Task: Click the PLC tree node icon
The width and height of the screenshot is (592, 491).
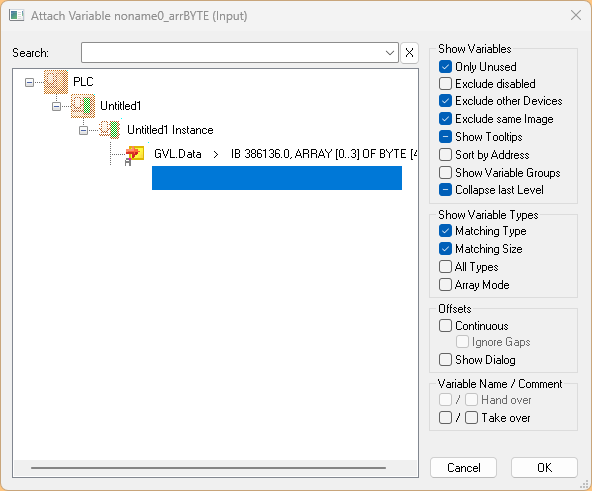Action: (56, 82)
